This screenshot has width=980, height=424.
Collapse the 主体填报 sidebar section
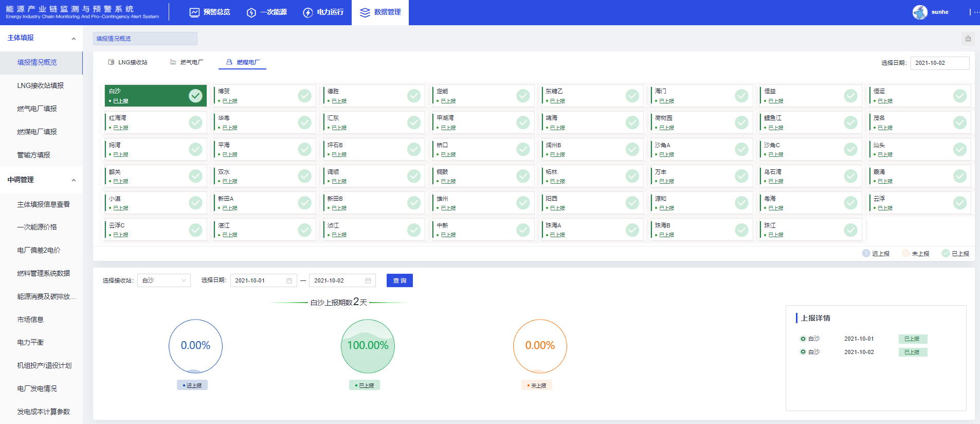[x=74, y=39]
